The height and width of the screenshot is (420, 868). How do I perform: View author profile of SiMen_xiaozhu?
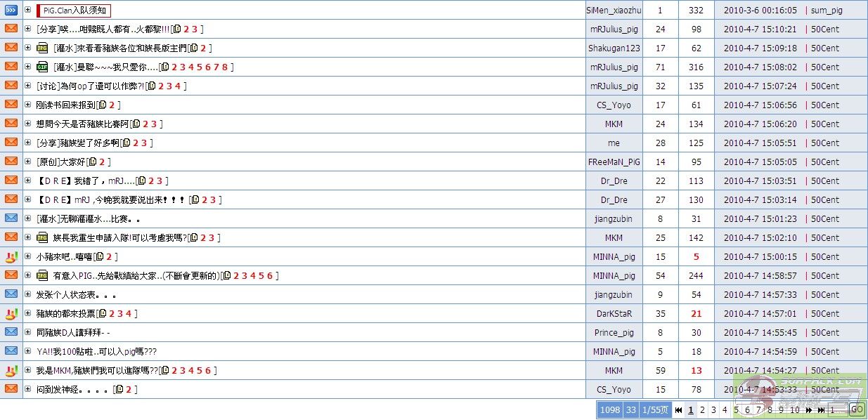(x=614, y=11)
